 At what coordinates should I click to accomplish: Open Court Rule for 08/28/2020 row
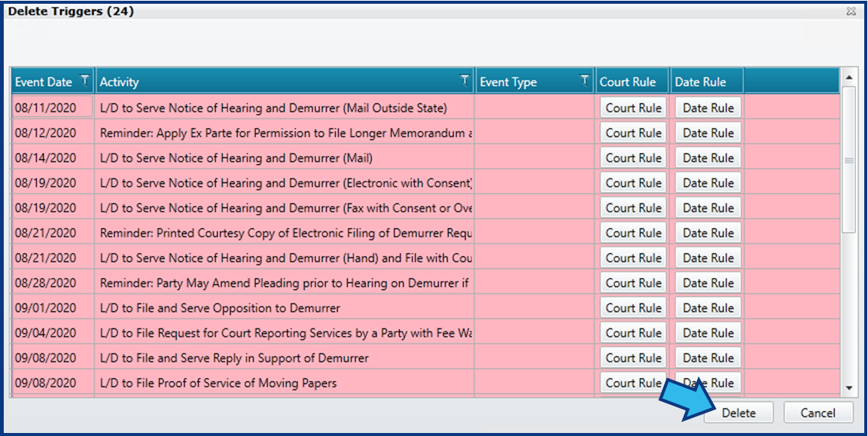point(633,282)
